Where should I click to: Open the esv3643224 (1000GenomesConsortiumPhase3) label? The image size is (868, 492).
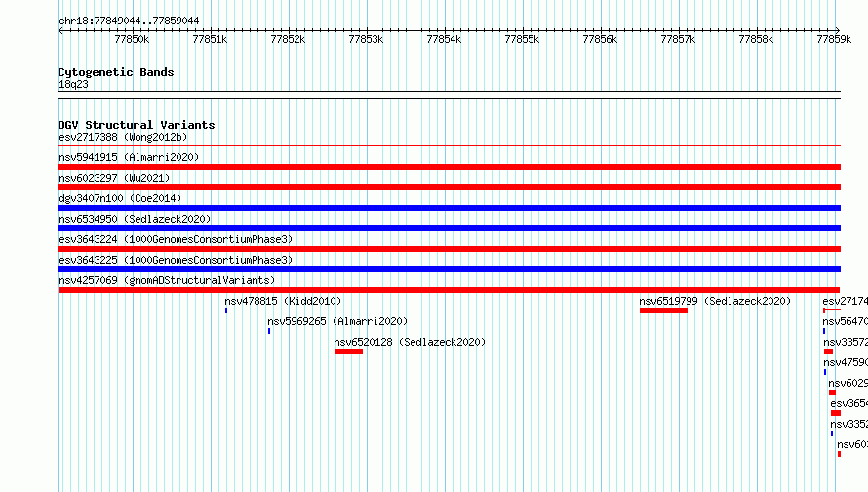[176, 239]
